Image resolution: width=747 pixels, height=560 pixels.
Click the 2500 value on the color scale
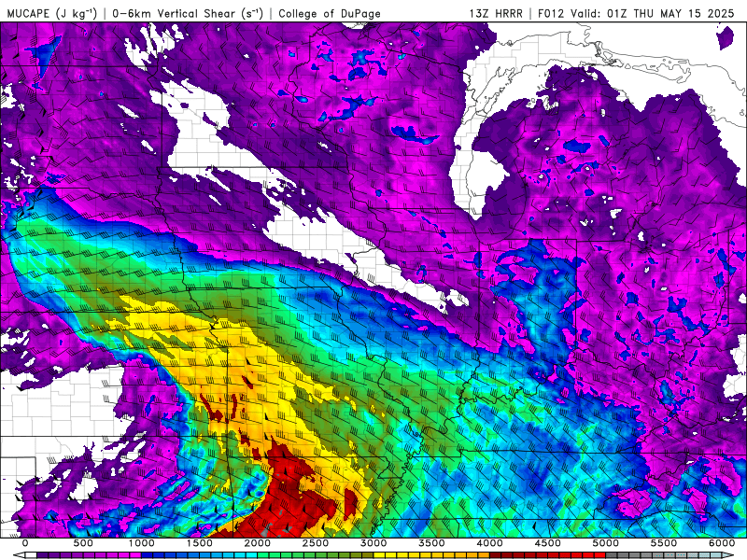[x=316, y=543]
